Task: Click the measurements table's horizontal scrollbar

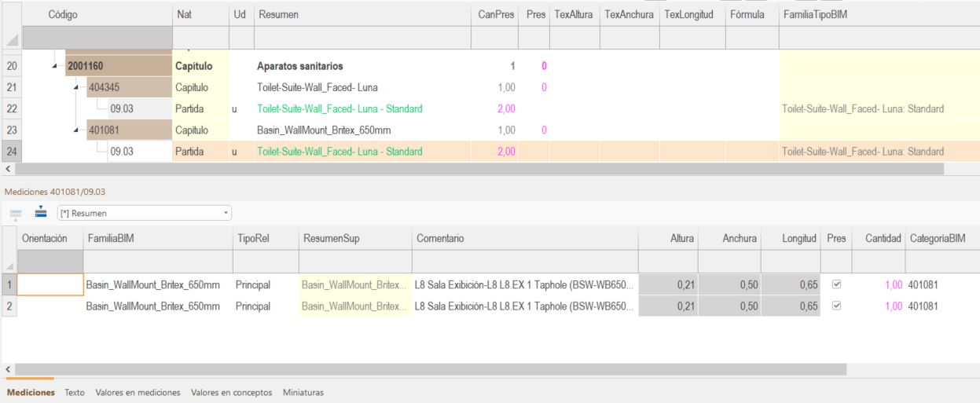Action: click(431, 369)
